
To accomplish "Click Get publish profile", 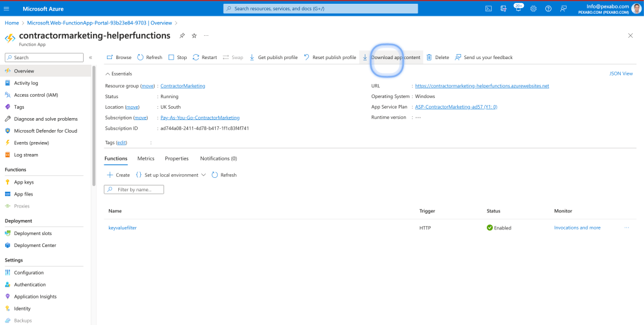I will [273, 57].
